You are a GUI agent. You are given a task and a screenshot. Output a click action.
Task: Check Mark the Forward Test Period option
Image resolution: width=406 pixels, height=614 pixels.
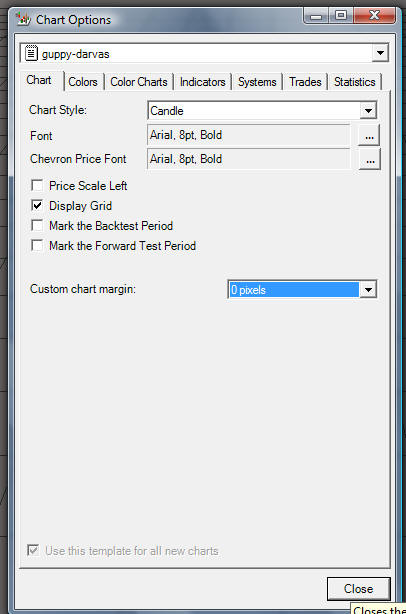[37, 246]
